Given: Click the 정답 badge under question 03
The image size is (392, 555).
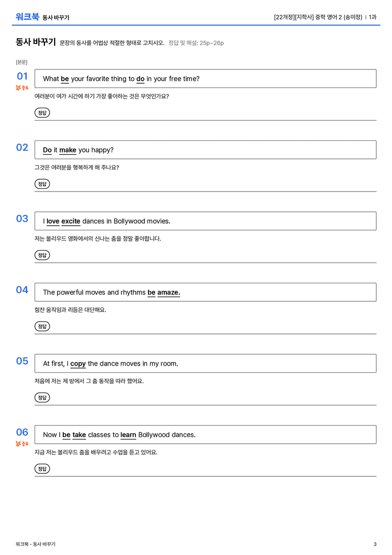Looking at the screenshot, I should point(42,255).
